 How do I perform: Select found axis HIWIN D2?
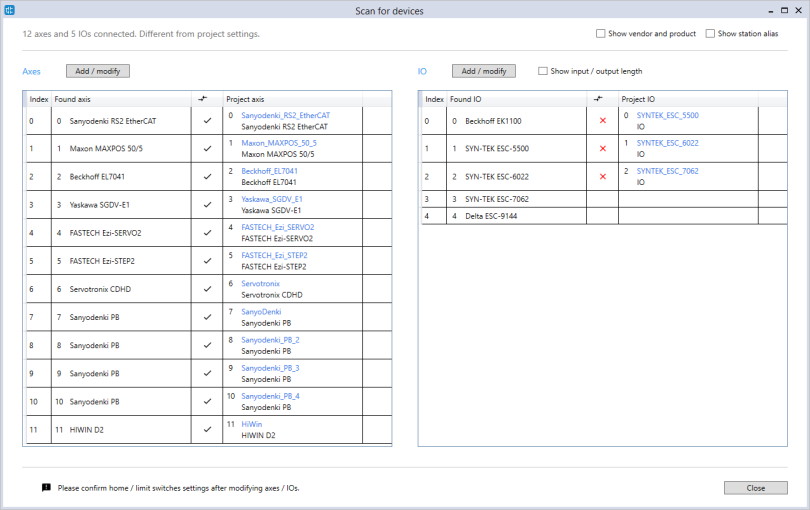pos(86,430)
